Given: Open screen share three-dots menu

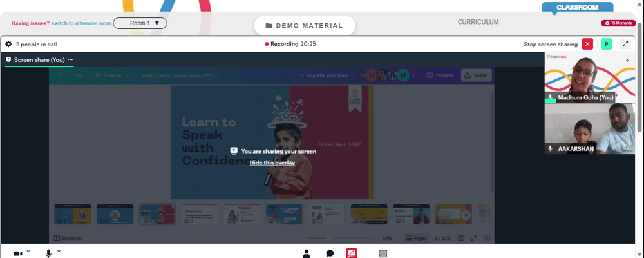Looking at the screenshot, I should 70,60.
